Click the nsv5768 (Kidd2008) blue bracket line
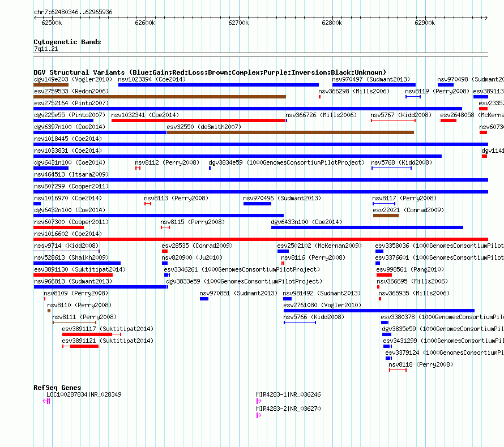Viewport: 504px width, 447px height. coord(391,168)
